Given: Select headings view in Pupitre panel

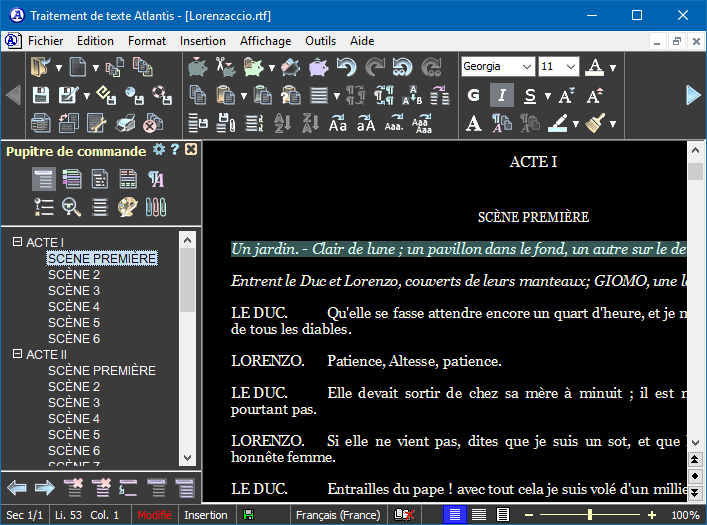Looking at the screenshot, I should pyautogui.click(x=44, y=179).
